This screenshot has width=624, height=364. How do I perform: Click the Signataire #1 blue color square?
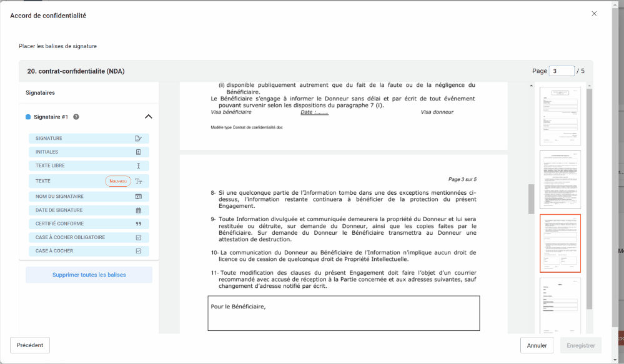28,117
